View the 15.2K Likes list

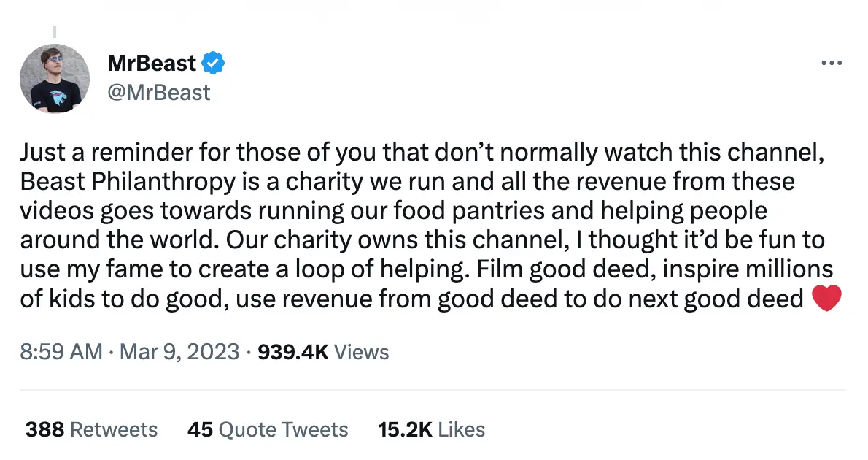(x=430, y=429)
